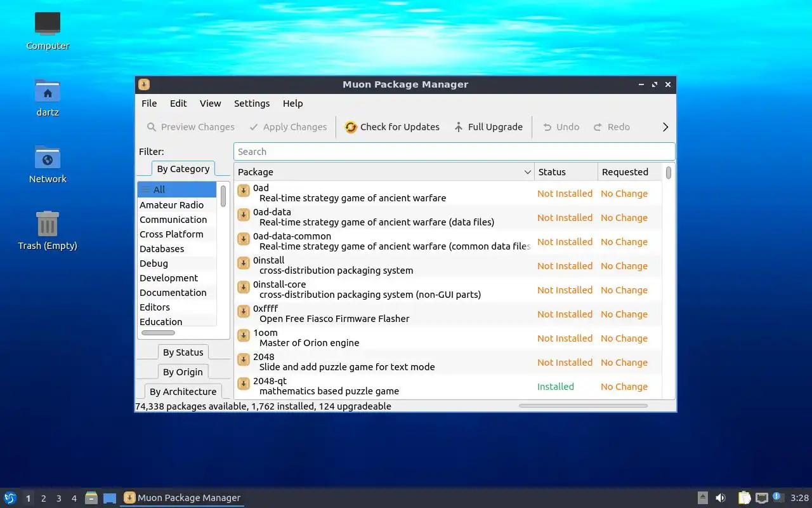
Task: Click the 1oom package icon
Action: click(x=244, y=335)
